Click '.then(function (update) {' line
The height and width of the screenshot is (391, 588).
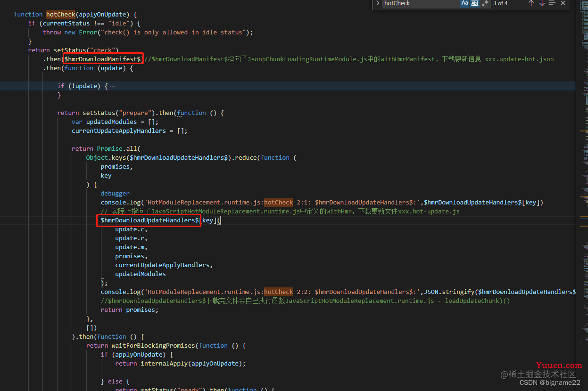click(x=88, y=68)
